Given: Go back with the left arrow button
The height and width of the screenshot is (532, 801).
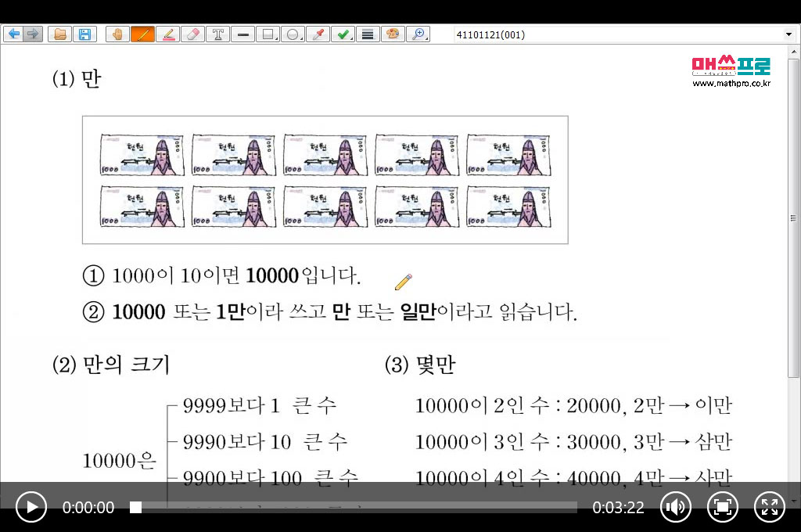Looking at the screenshot, I should coord(14,34).
